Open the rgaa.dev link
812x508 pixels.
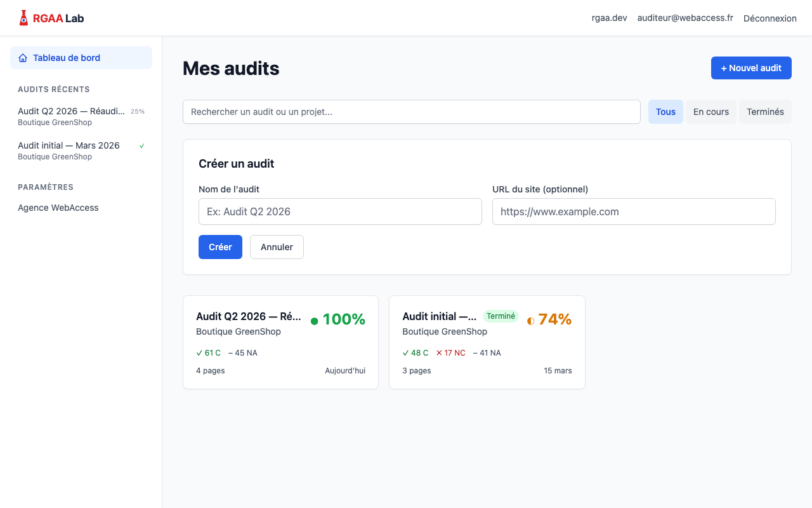point(609,18)
